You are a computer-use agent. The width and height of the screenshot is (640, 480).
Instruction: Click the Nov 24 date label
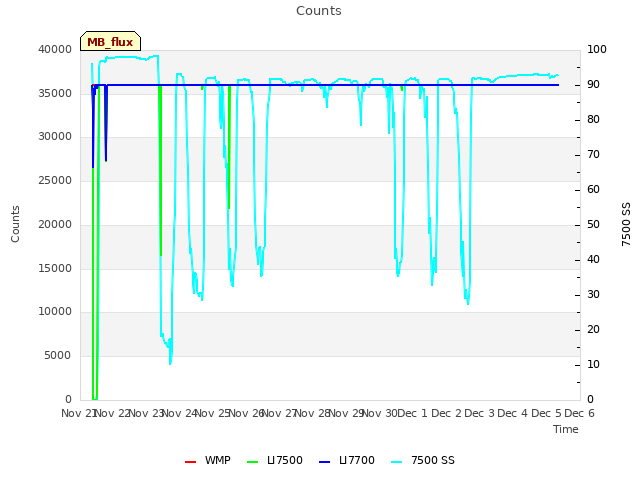point(180,413)
